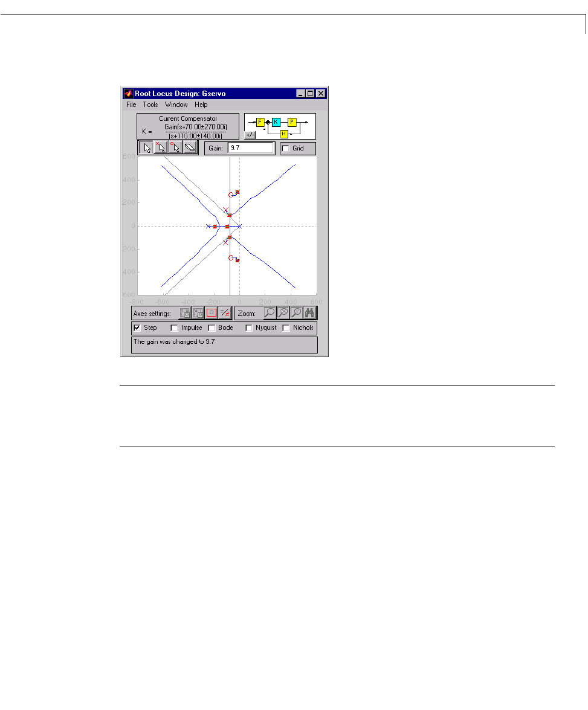Click the second Axes settings limits icon
This screenshot has height=710, width=588.
coord(198,313)
